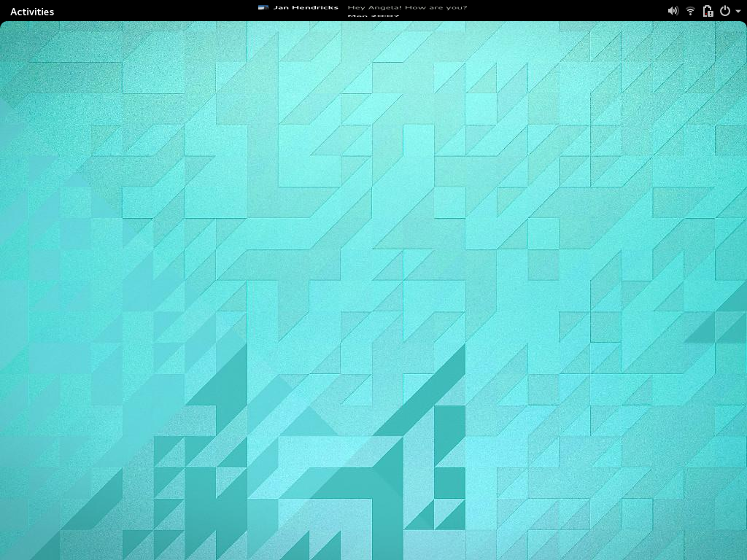Click the power icon in top bar
The height and width of the screenshot is (560, 747).
(x=724, y=11)
